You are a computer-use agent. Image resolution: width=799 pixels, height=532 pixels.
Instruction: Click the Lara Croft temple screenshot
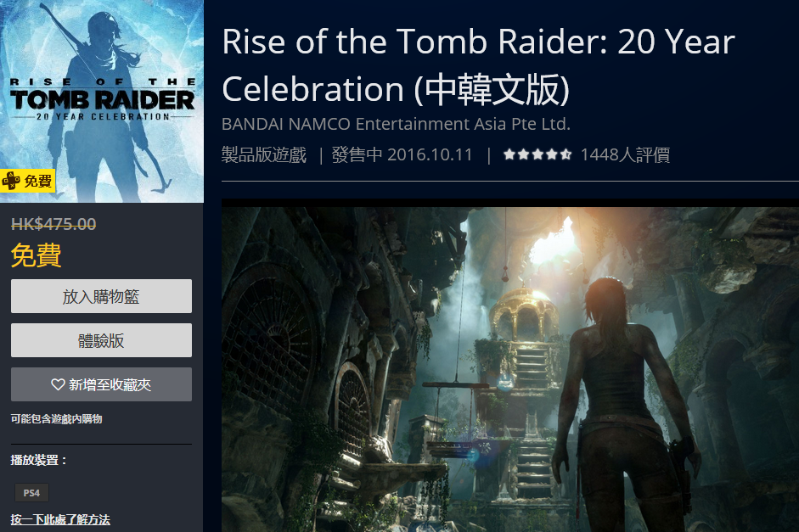[510, 366]
